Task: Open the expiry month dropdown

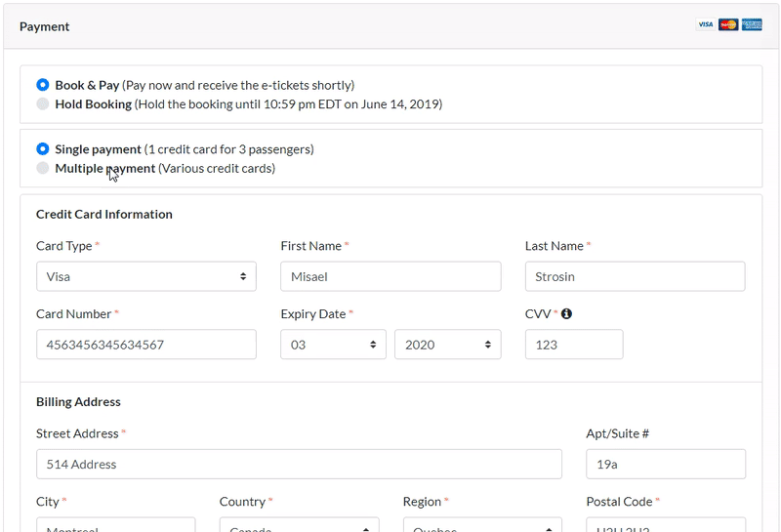Action: [x=333, y=345]
